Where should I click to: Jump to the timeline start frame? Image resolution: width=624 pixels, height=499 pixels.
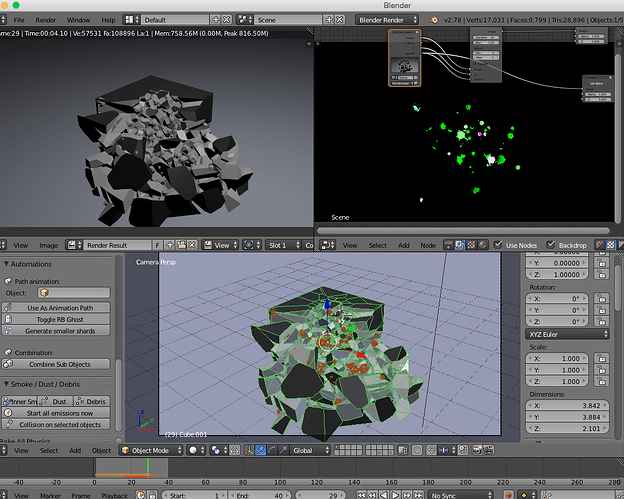361,495
